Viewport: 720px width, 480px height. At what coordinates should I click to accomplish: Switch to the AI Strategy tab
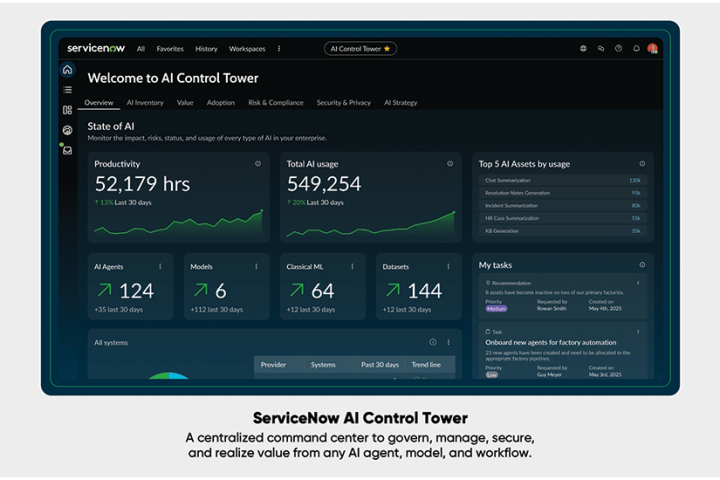pyautogui.click(x=401, y=102)
